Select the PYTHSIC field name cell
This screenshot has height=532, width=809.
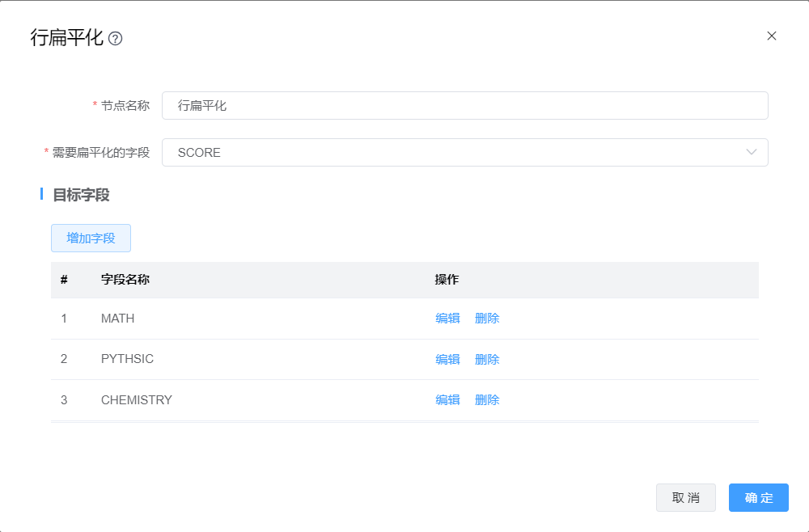click(x=127, y=359)
